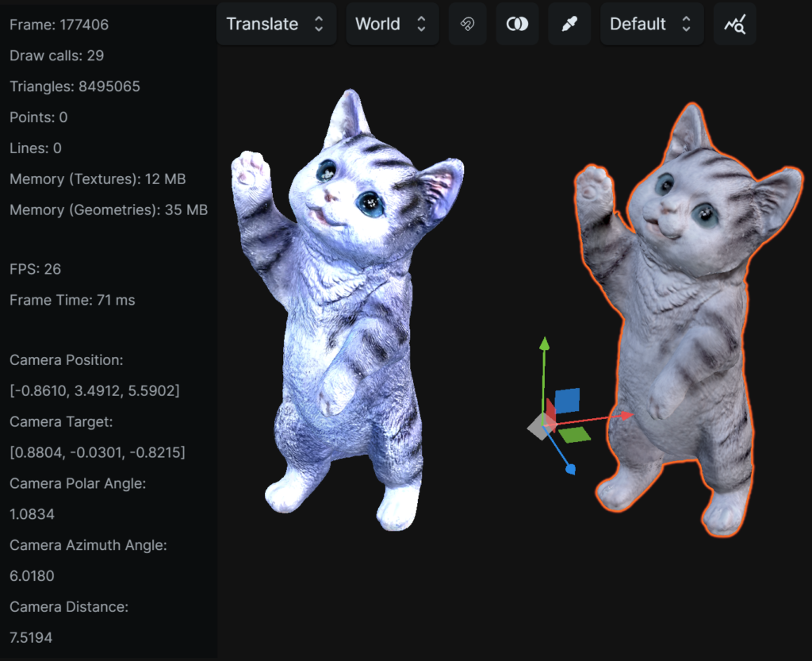Toggle the magnet snapping icon
The height and width of the screenshot is (661, 812).
pos(467,24)
